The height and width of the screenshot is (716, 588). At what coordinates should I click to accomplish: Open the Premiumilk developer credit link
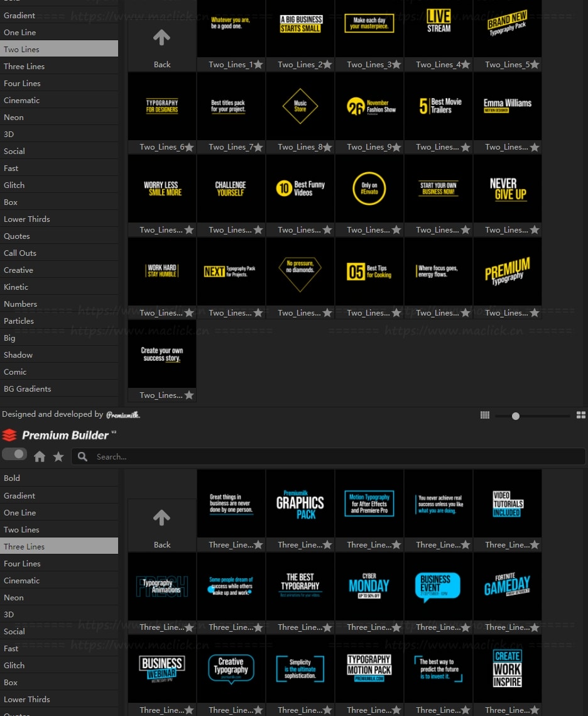122,415
